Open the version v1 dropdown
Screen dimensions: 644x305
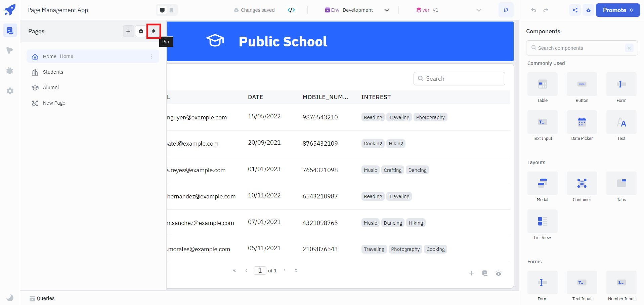click(448, 10)
